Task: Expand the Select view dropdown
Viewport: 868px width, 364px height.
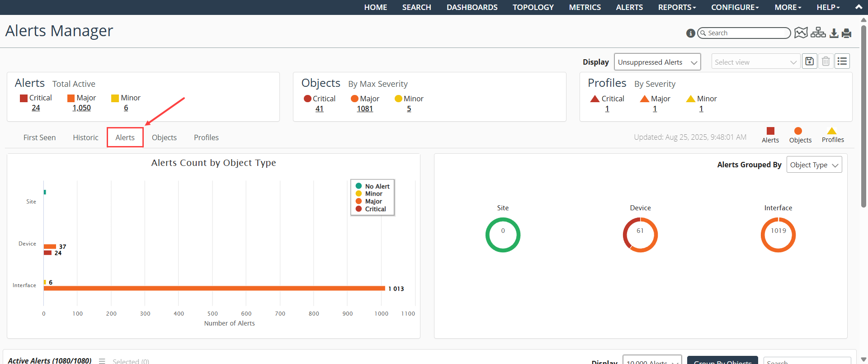Action: (x=755, y=62)
